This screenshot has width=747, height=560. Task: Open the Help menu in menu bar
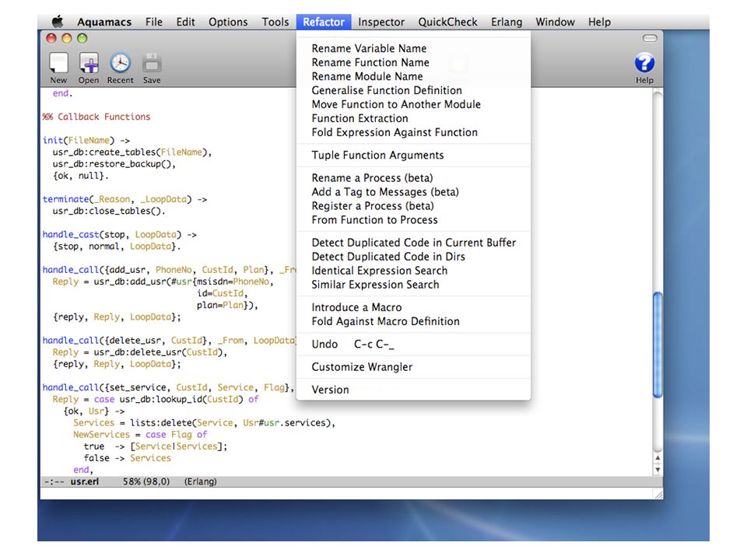point(599,22)
